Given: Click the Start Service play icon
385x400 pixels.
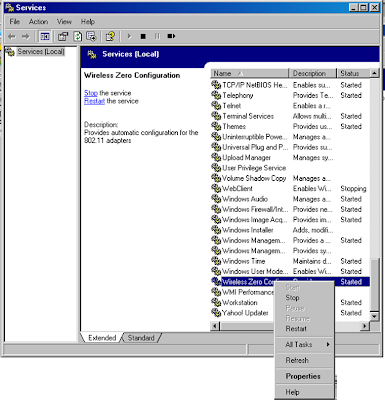Looking at the screenshot, I should (x=130, y=36).
